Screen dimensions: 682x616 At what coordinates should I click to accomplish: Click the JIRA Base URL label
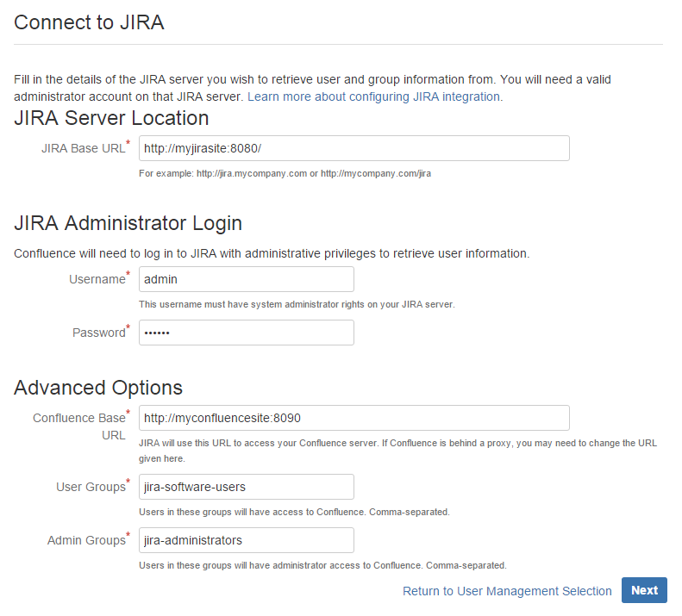83,148
